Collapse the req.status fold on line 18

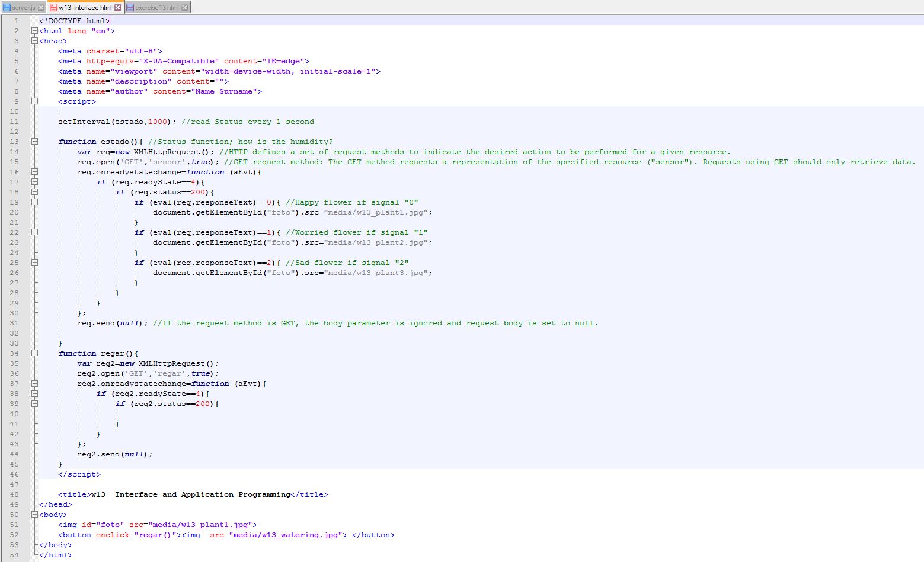[x=34, y=192]
